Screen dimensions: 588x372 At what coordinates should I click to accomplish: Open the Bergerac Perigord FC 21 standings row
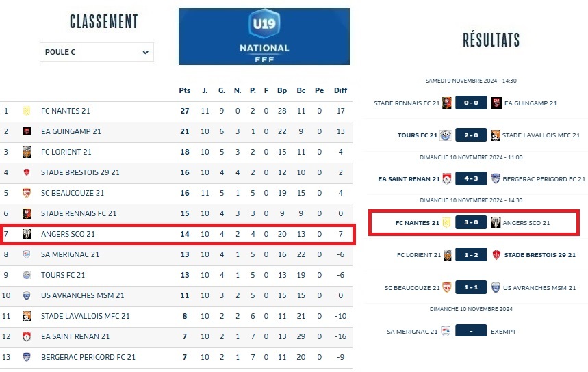tap(88, 357)
